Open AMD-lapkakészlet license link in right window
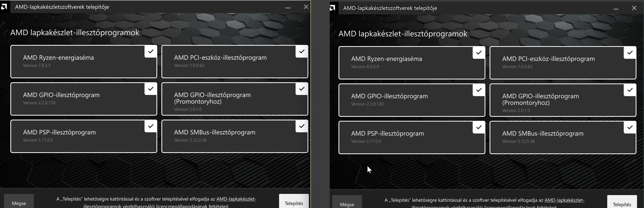The height and width of the screenshot is (208, 644). [565, 200]
